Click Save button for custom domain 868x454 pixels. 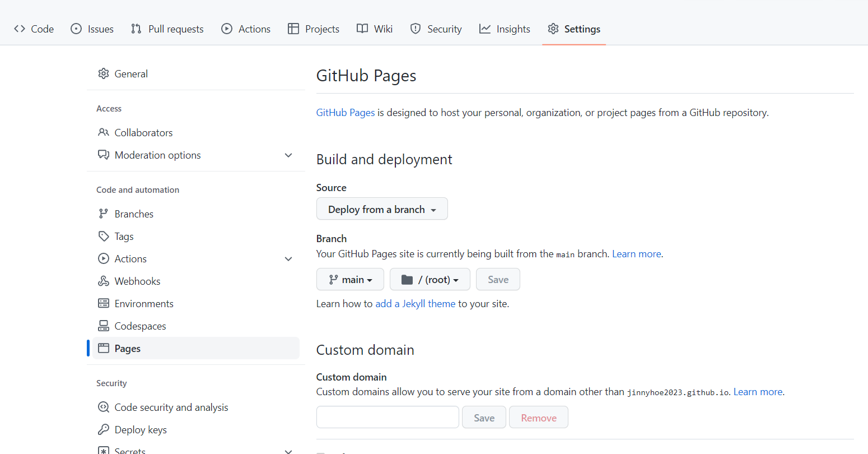[484, 417]
